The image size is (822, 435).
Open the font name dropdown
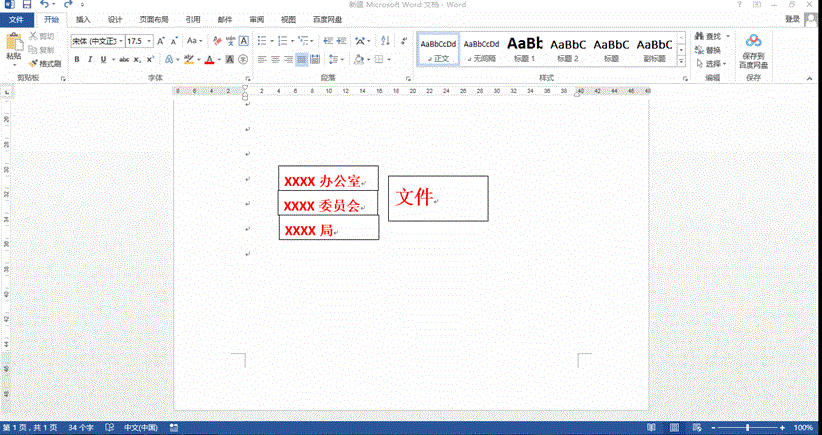point(118,41)
